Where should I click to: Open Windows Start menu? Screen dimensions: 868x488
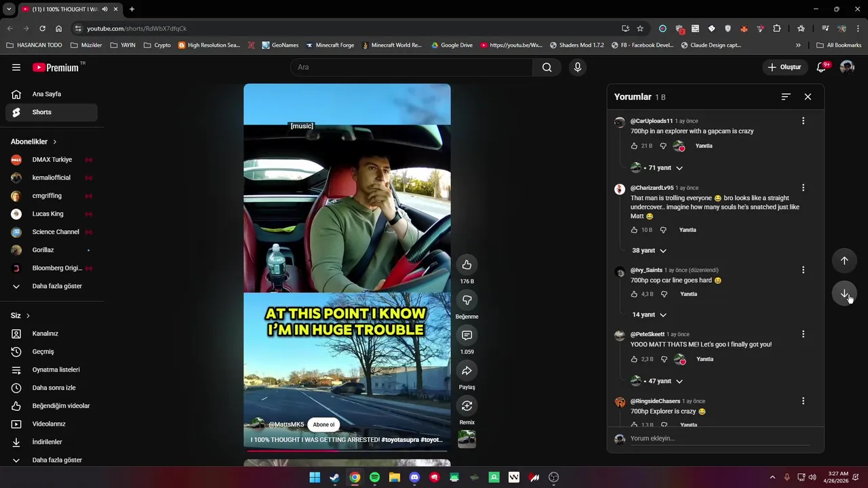(x=315, y=478)
